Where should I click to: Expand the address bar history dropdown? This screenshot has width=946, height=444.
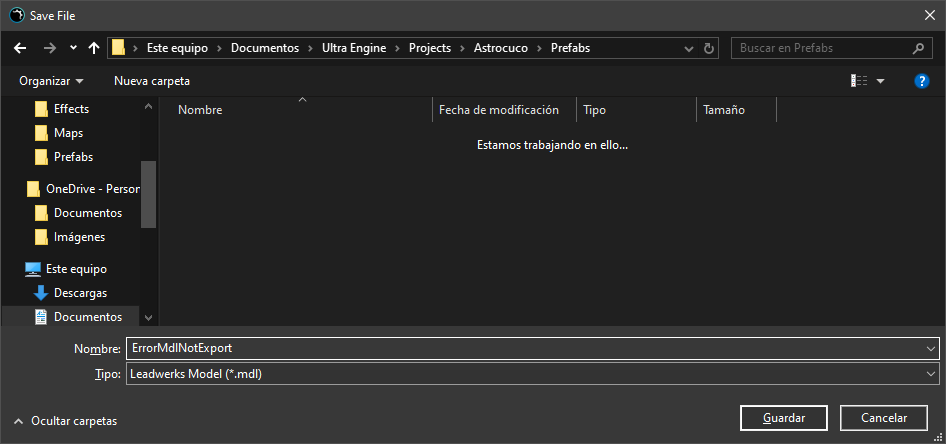689,48
